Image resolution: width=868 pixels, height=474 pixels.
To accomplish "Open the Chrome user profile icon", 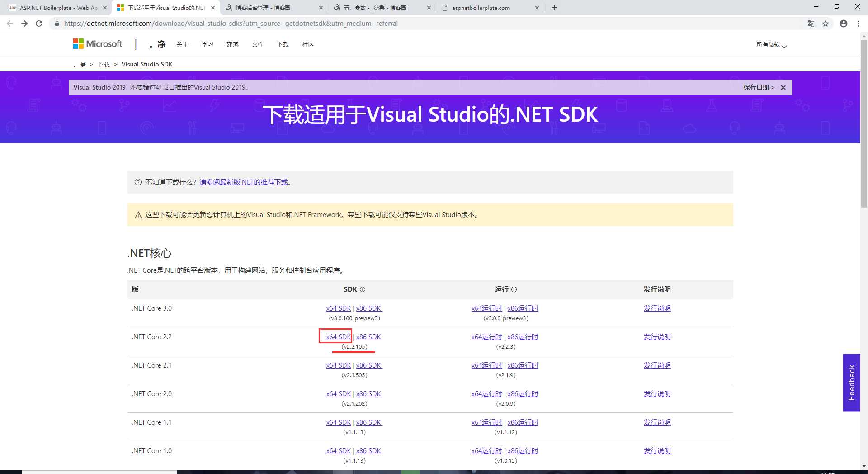I will 844,24.
